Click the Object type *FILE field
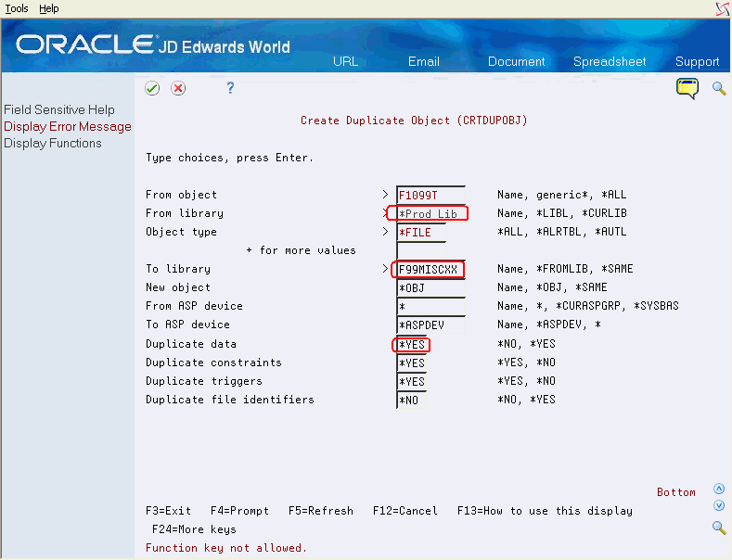 tap(421, 233)
